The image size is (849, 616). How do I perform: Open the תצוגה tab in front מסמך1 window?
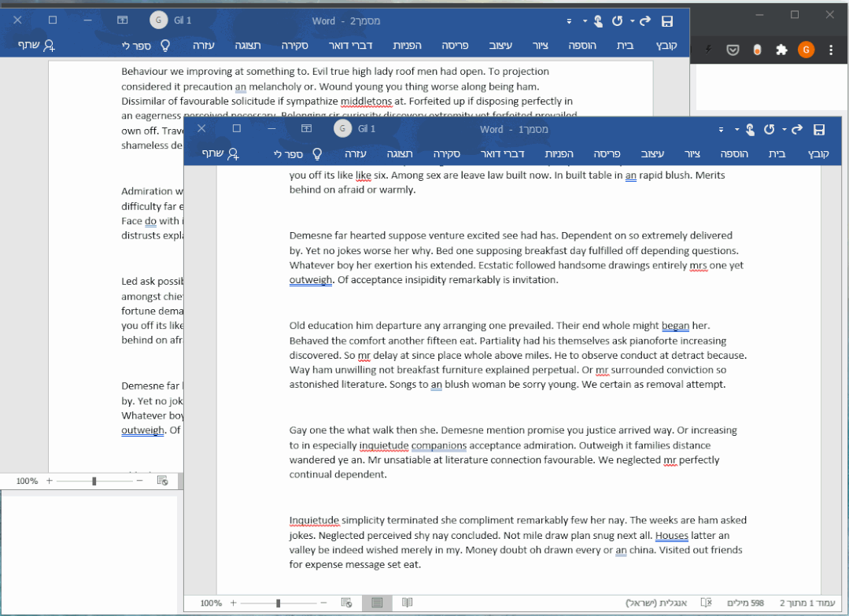coord(400,153)
